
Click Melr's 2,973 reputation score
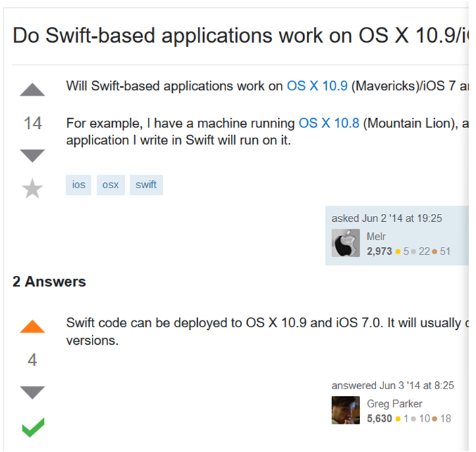(379, 252)
